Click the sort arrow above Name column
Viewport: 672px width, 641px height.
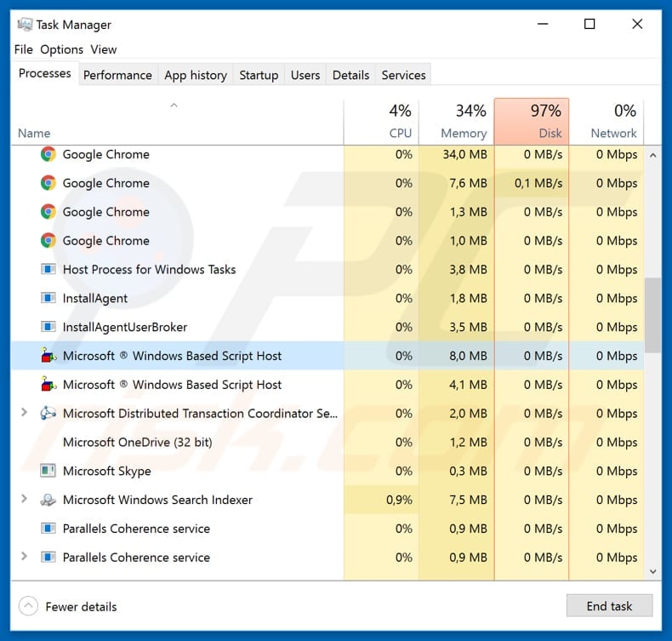click(x=174, y=105)
